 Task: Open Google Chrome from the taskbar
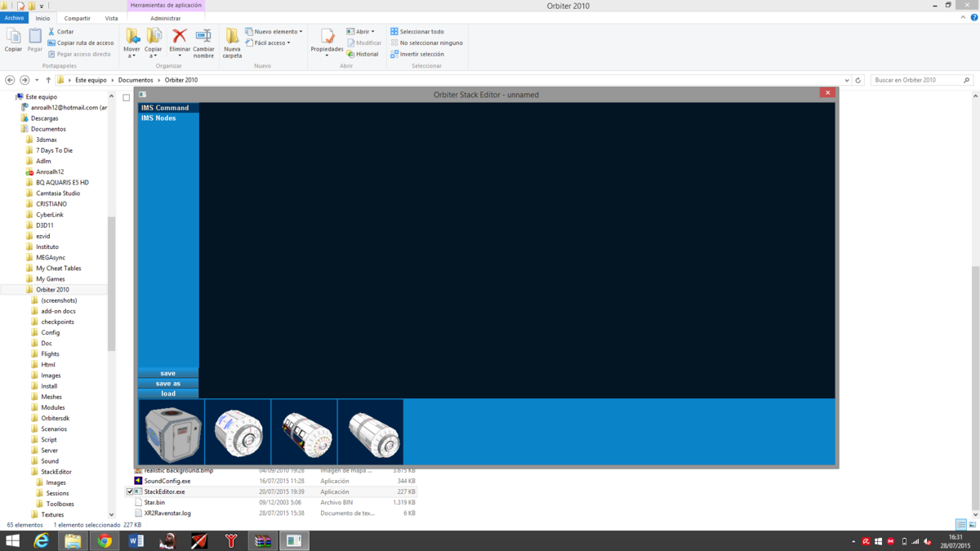(105, 540)
